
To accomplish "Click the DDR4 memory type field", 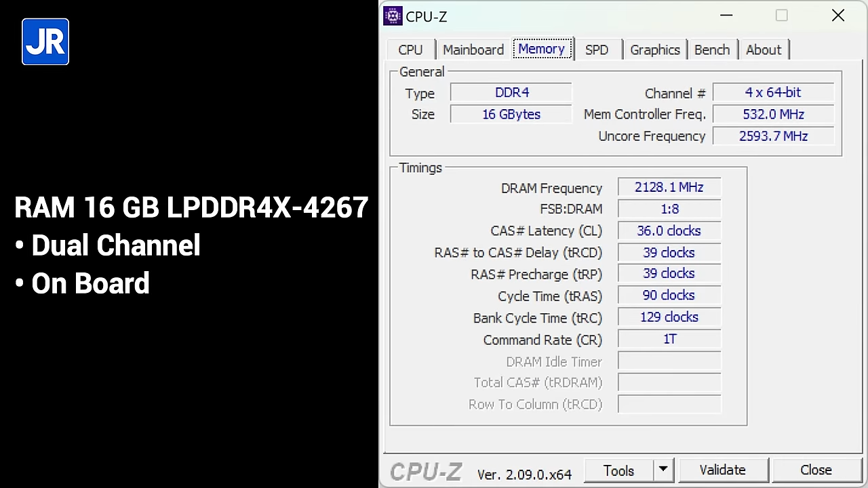I will [511, 93].
